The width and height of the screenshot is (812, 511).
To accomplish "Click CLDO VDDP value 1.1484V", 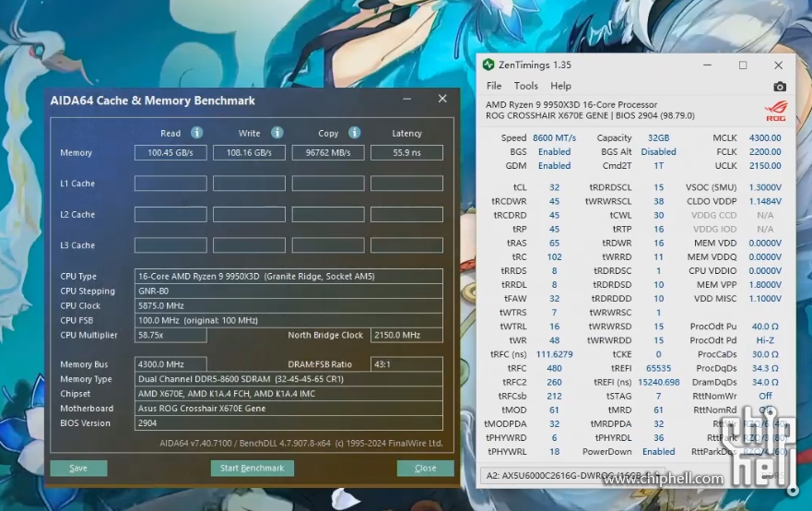I will (765, 202).
